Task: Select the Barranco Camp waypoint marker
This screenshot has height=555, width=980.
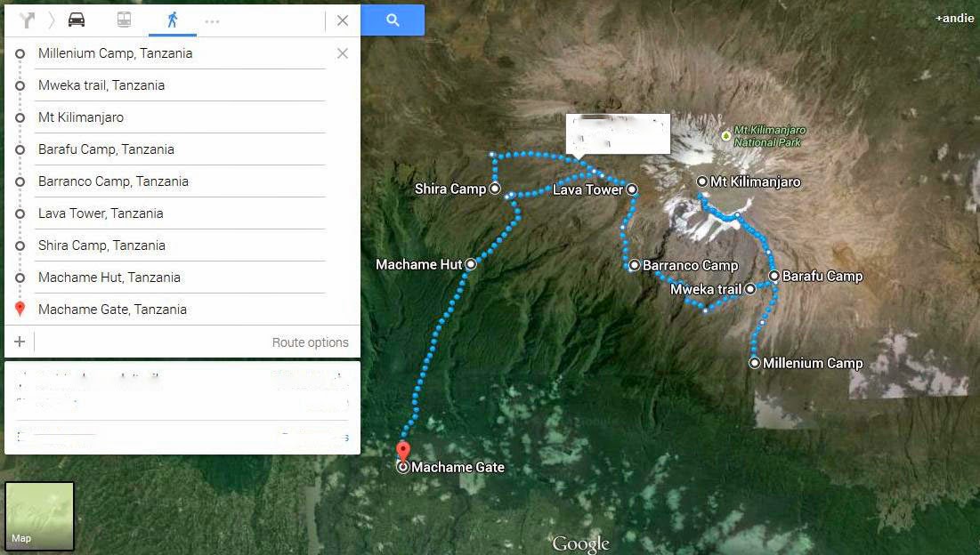Action: [x=634, y=264]
